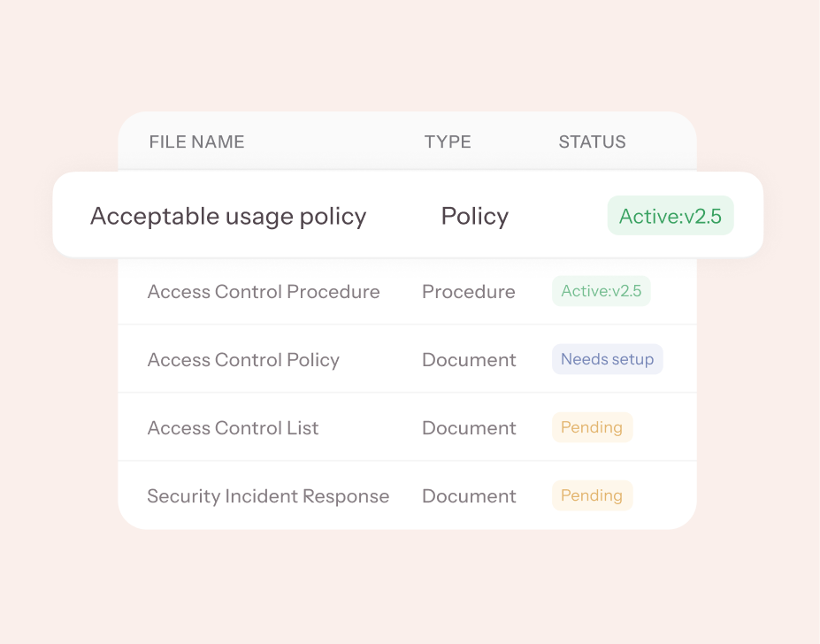Open the Acceptable usage policy file
The width and height of the screenshot is (820, 644).
pos(228,216)
